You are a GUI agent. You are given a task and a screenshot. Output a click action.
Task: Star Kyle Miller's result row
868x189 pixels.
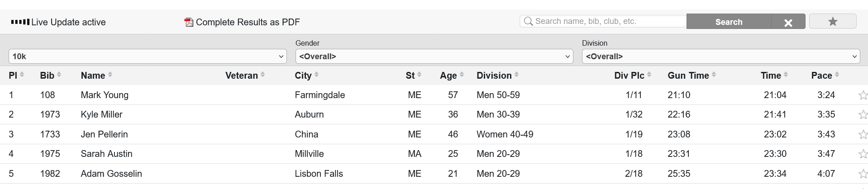click(863, 115)
